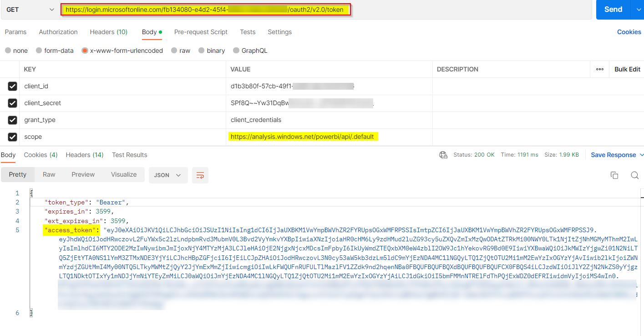Click the network globe icon
Viewport: 644px width, 336px height.
[x=443, y=155]
